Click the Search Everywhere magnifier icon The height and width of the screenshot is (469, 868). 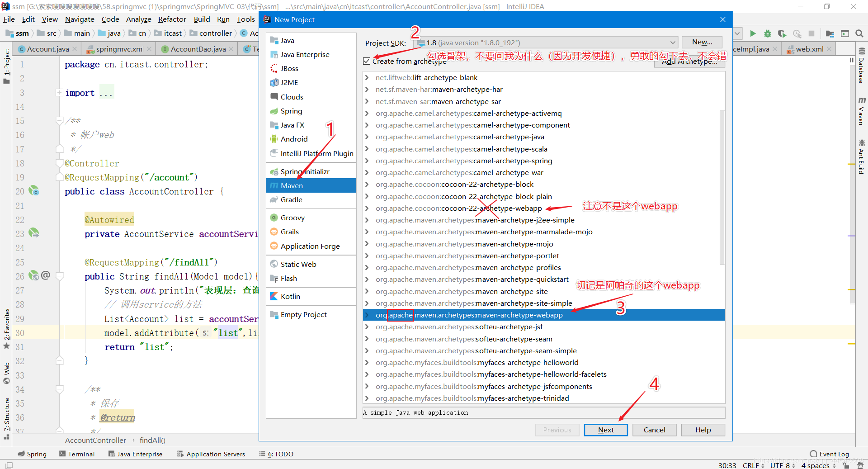859,33
